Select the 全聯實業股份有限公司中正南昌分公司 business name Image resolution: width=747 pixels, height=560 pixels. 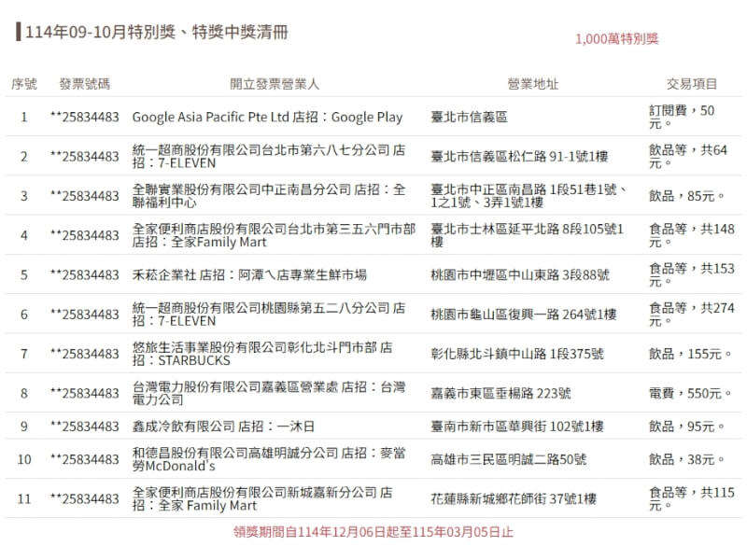tap(269, 196)
